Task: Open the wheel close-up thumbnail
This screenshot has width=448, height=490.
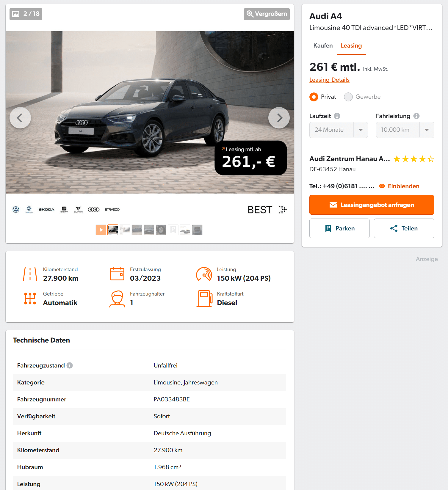Action: click(161, 230)
